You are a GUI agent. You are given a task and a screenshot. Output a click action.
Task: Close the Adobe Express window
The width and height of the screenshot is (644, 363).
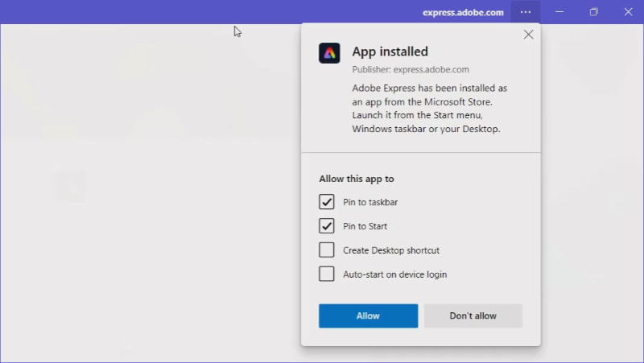point(628,12)
